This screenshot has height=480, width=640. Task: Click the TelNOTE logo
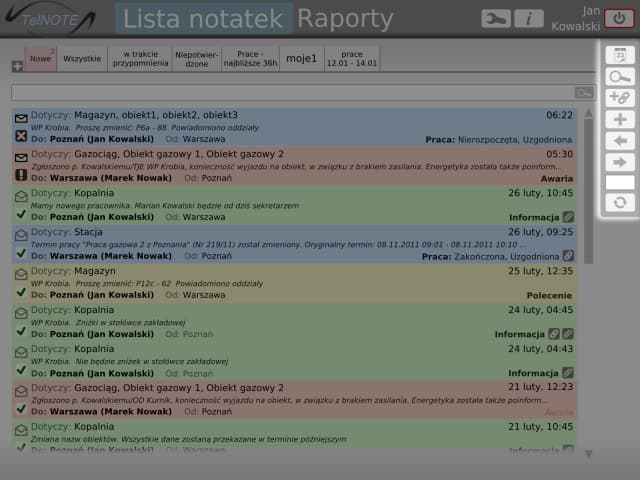pos(50,19)
